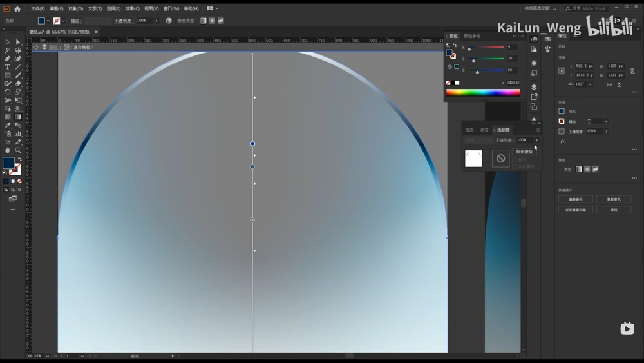Select the Type tool
644x363 pixels.
coord(7,67)
